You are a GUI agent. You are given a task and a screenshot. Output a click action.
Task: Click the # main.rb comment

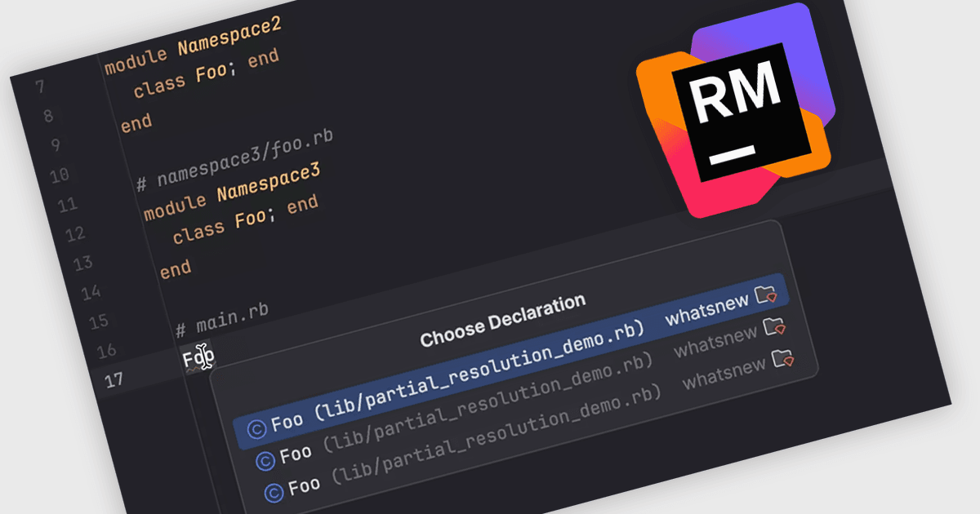223,321
